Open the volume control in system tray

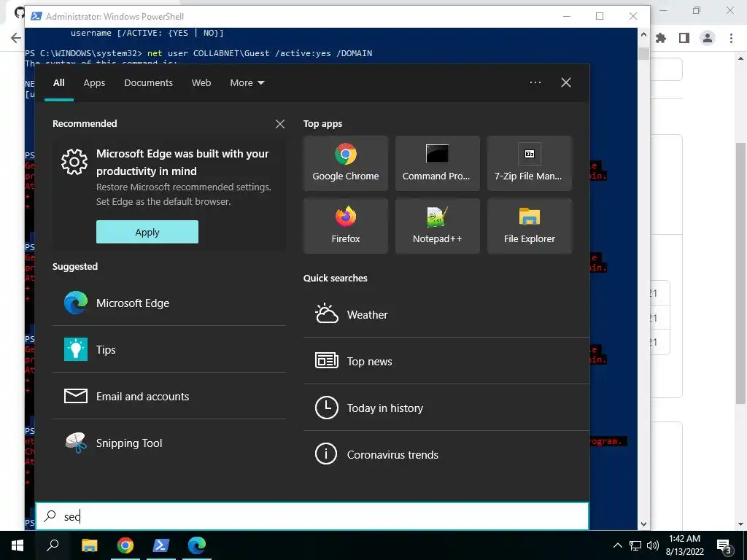(x=653, y=545)
